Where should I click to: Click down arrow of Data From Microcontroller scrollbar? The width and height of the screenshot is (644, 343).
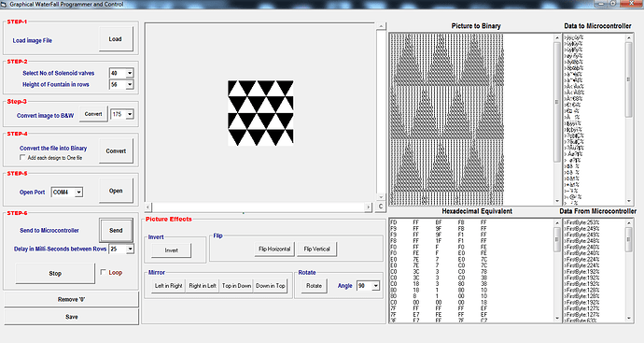[x=629, y=318]
